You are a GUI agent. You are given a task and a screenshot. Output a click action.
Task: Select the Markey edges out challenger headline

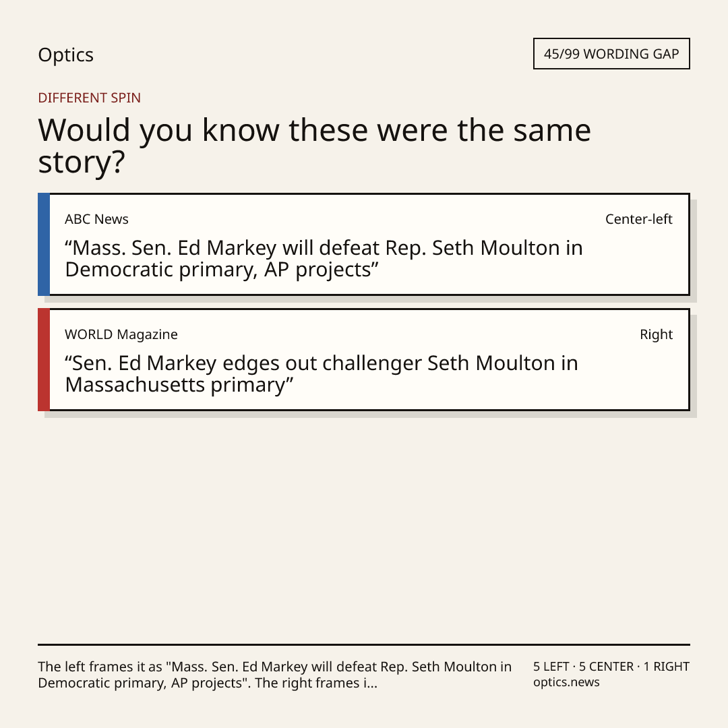pos(322,373)
